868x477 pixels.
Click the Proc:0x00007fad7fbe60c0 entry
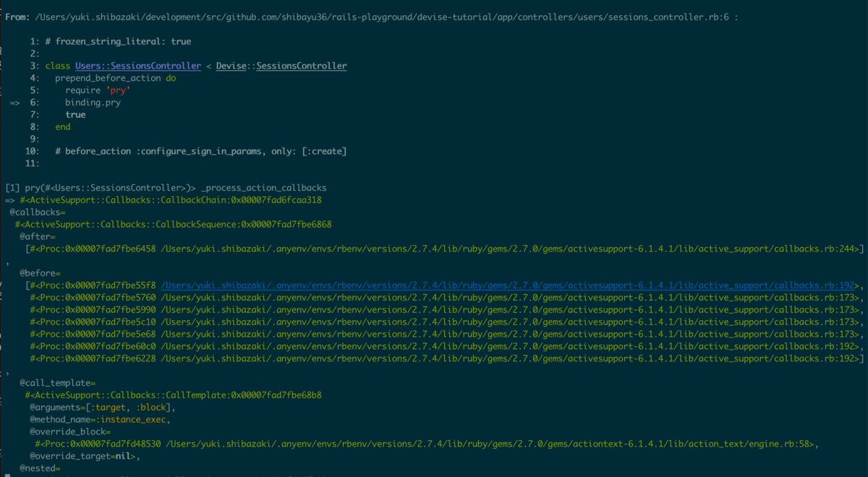pyautogui.click(x=445, y=347)
